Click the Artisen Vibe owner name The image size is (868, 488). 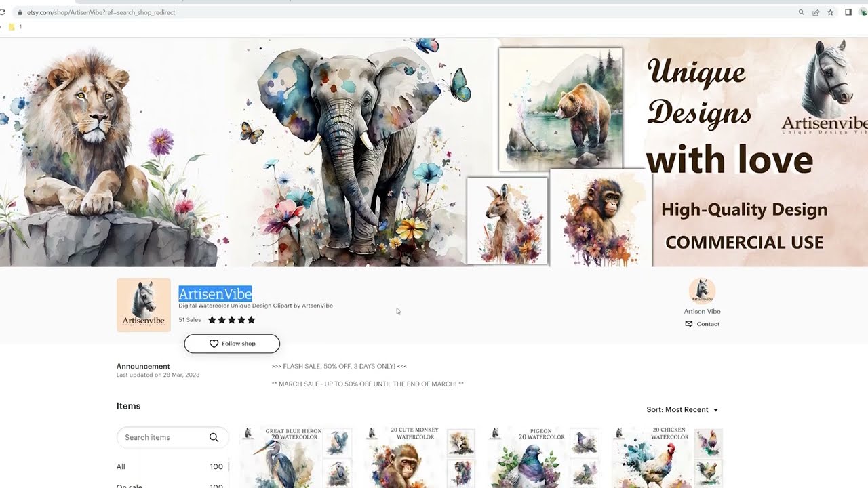[702, 312]
